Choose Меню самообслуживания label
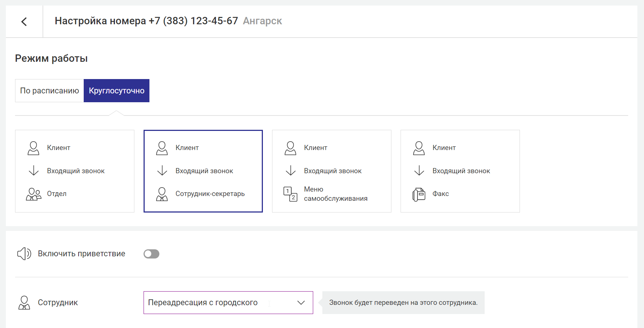The image size is (644, 328). (336, 194)
